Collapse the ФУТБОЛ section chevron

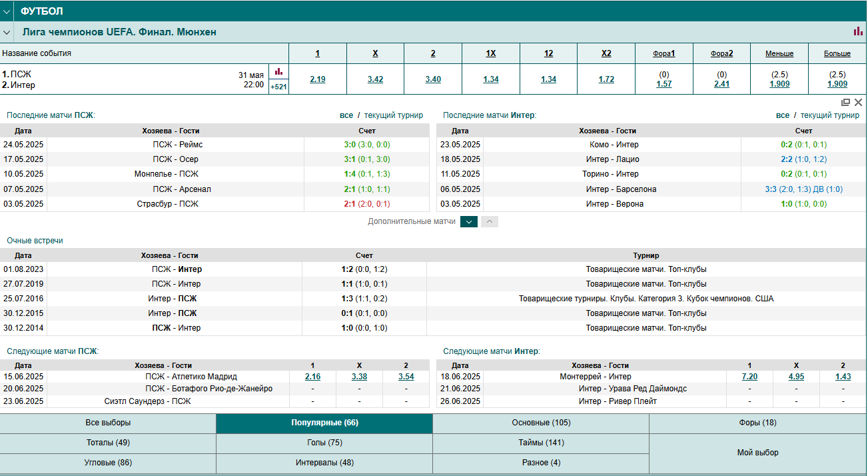point(7,11)
